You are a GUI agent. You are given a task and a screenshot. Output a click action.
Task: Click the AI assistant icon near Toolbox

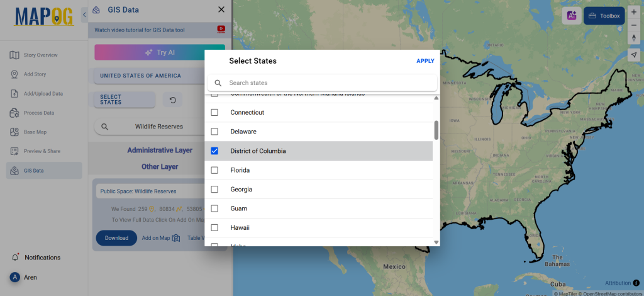(x=572, y=16)
